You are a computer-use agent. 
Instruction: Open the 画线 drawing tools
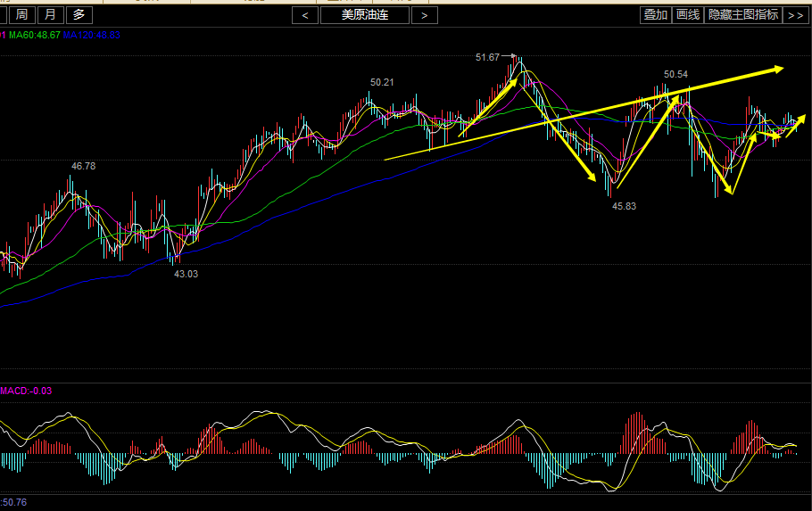(687, 14)
